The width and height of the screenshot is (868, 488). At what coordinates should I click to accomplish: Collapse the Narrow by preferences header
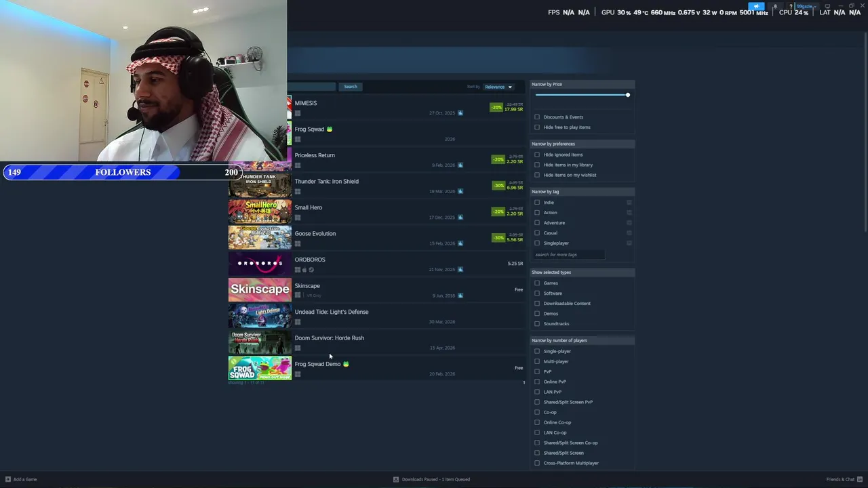582,144
